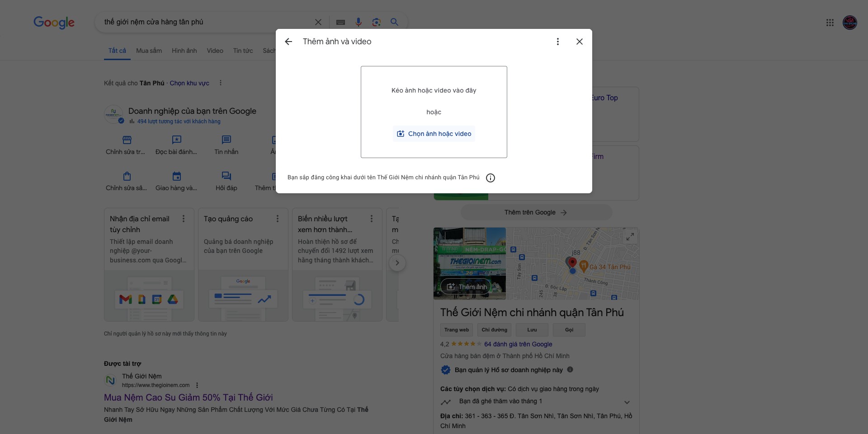Open 64 đánh giá trên Google link
Image resolution: width=868 pixels, height=434 pixels.
[x=518, y=344]
